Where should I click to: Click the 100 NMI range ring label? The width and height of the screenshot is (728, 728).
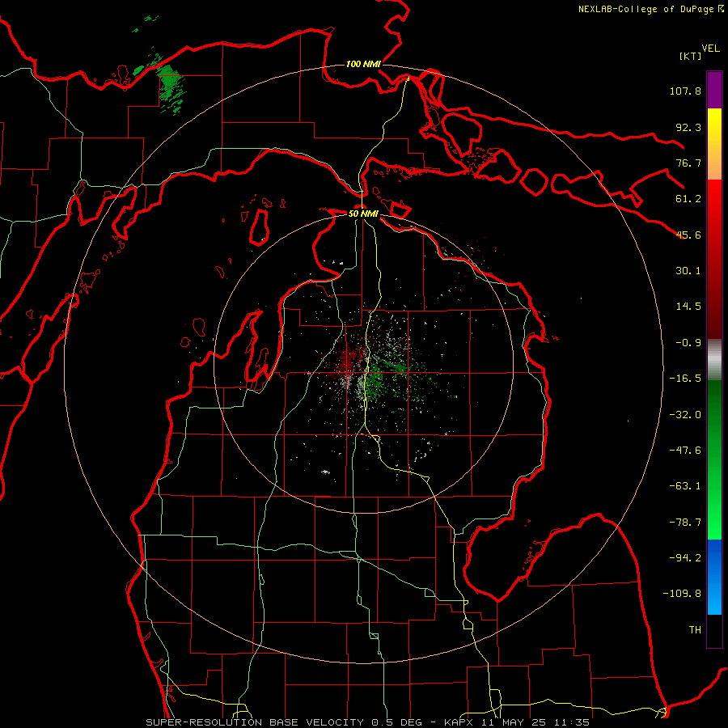coord(363,64)
